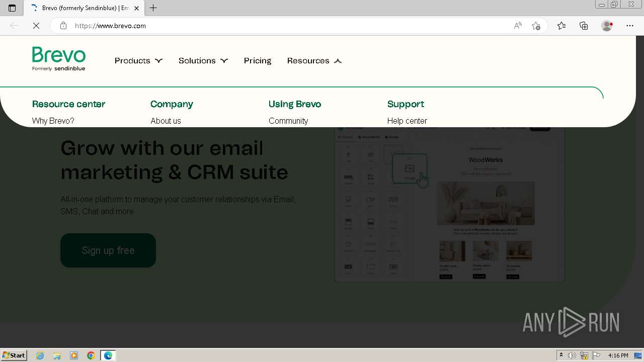The image size is (644, 362).
Task: Show hidden system tray icons
Action: [x=561, y=355]
